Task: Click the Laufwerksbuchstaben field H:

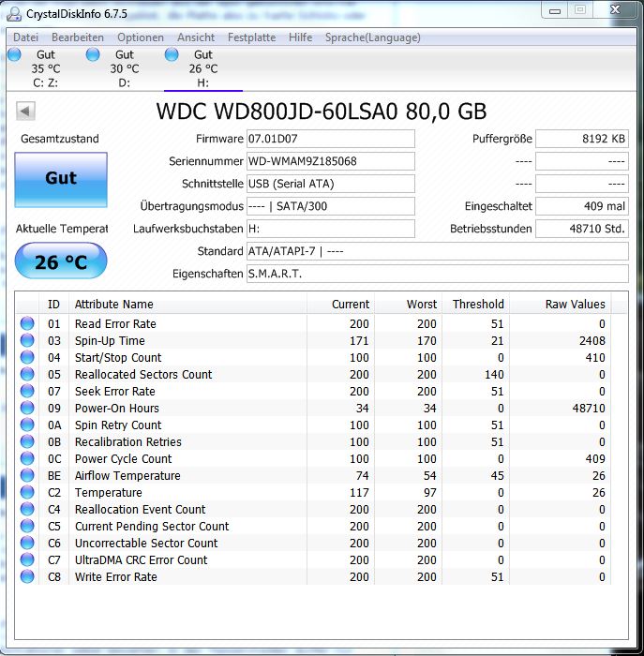Action: pos(331,229)
